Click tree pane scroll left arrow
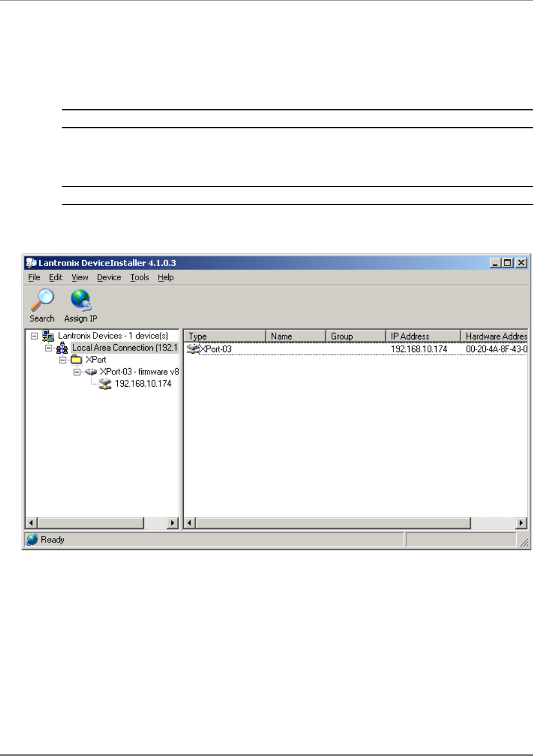This screenshot has height=756, width=533. pos(32,523)
